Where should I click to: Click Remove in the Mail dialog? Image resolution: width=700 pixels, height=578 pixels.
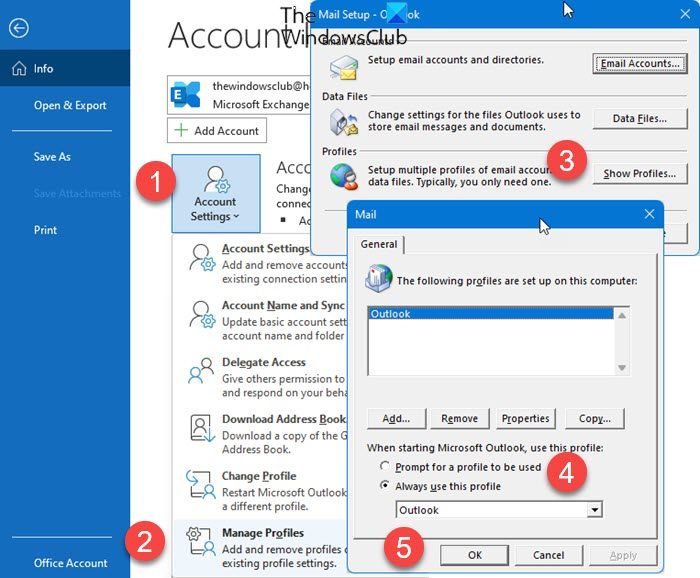coord(459,418)
